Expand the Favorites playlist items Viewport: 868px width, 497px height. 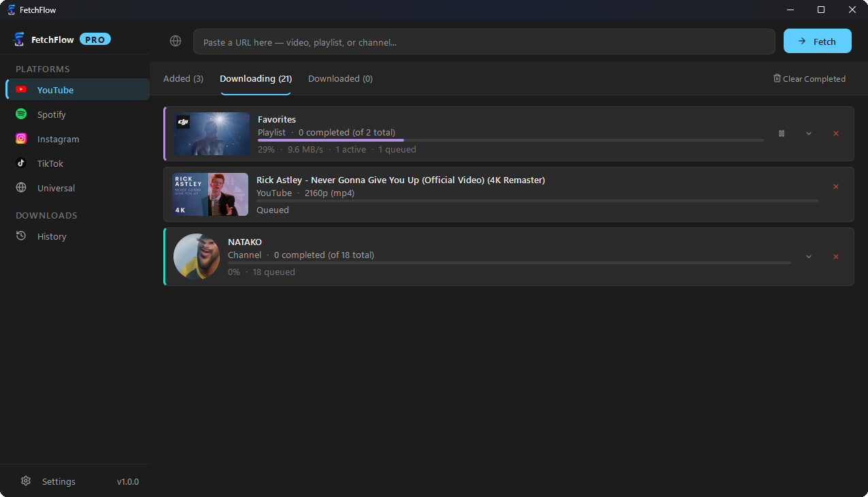(809, 133)
